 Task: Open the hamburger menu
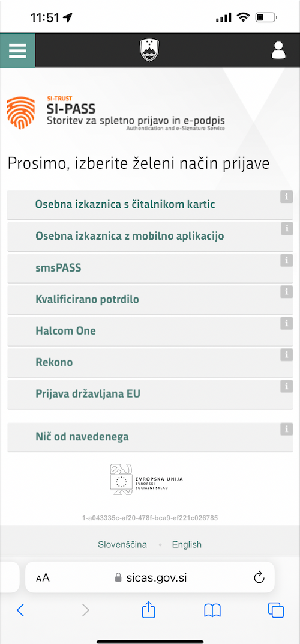pyautogui.click(x=17, y=50)
